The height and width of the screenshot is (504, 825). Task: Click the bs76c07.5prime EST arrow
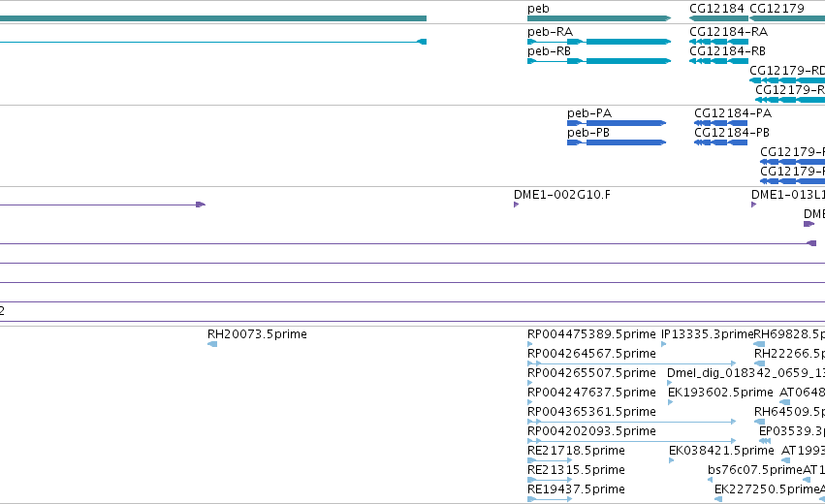tap(711, 480)
